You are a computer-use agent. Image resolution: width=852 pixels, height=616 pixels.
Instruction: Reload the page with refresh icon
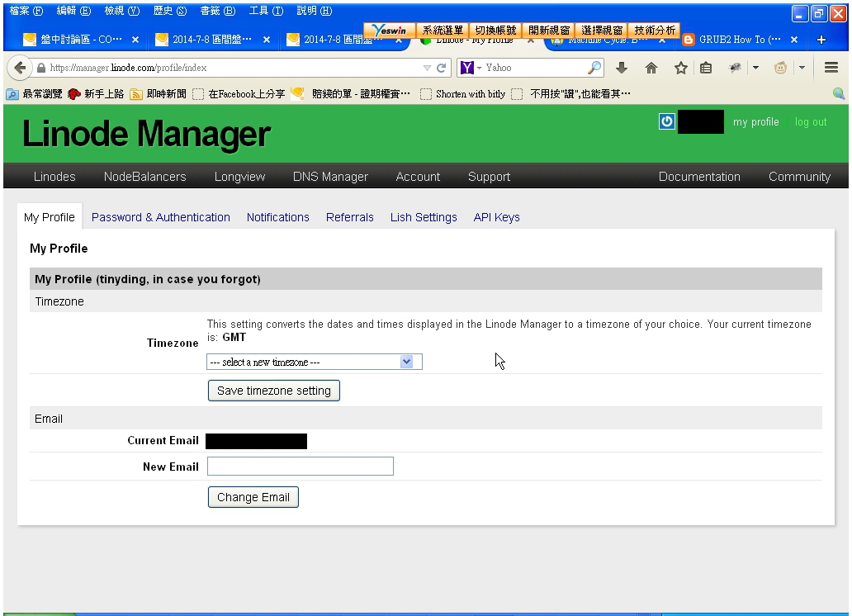pyautogui.click(x=441, y=68)
